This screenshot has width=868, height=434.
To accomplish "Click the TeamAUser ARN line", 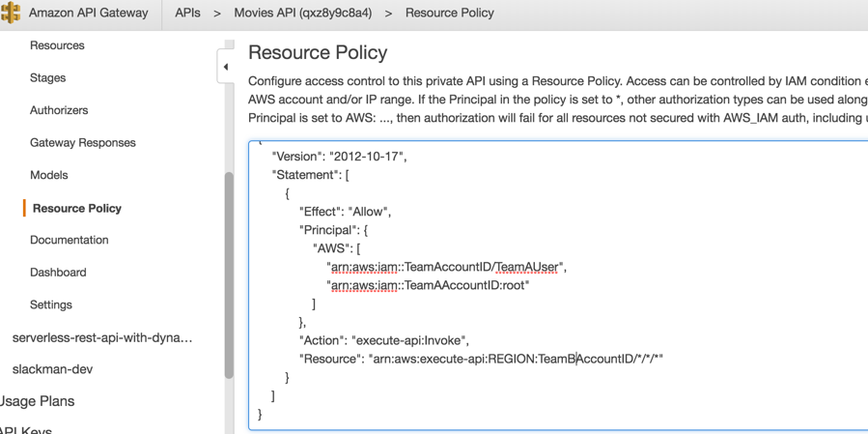I will pos(447,267).
